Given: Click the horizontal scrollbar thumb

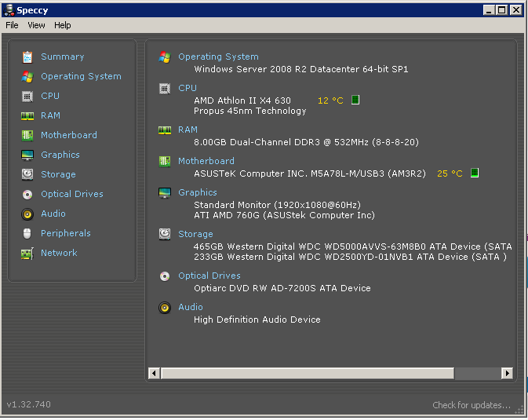Looking at the screenshot, I should 308,373.
